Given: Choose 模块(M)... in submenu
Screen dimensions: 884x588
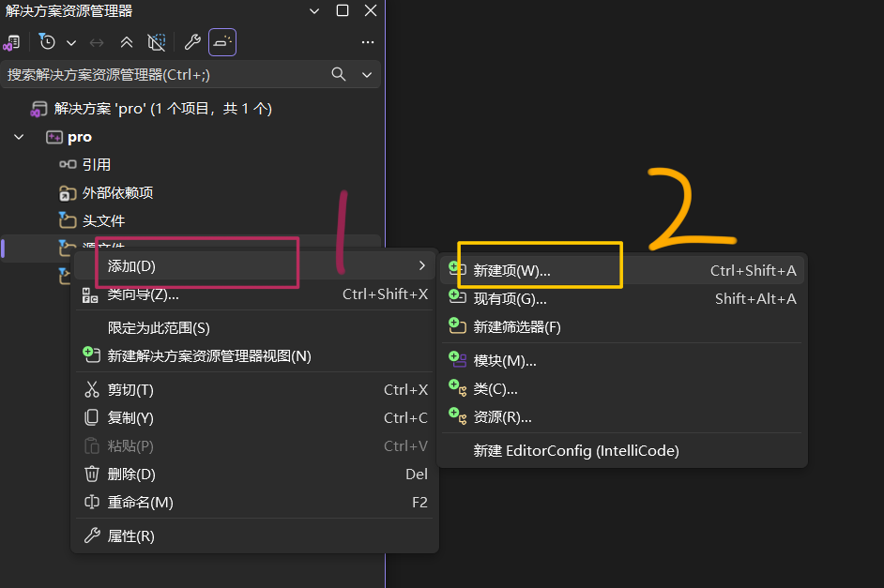Looking at the screenshot, I should (x=622, y=361).
